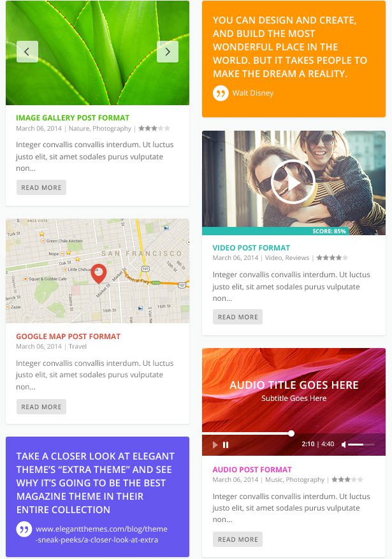Click quote icon beside Walt Disney
The height and width of the screenshot is (559, 392).
[221, 94]
